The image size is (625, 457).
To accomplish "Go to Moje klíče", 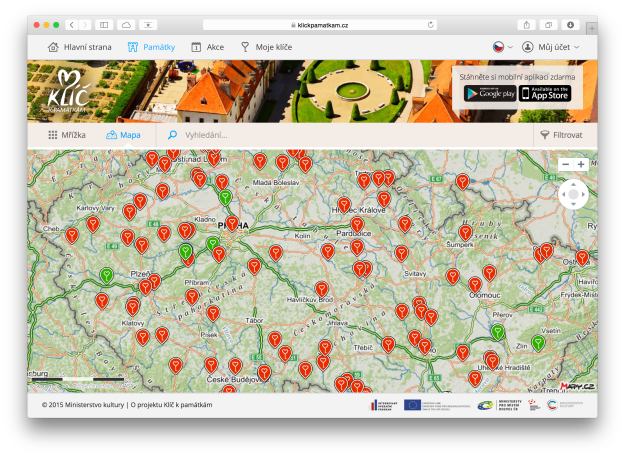I will pos(266,47).
